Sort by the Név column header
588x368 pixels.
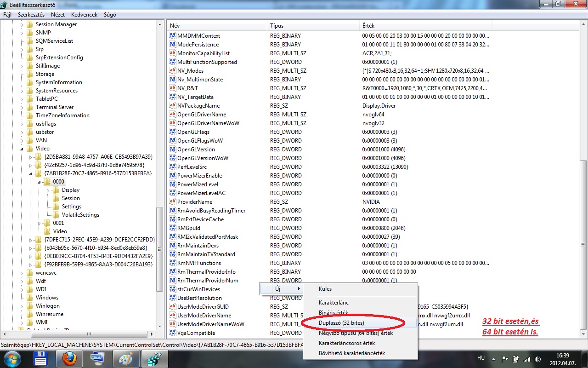[217, 26]
